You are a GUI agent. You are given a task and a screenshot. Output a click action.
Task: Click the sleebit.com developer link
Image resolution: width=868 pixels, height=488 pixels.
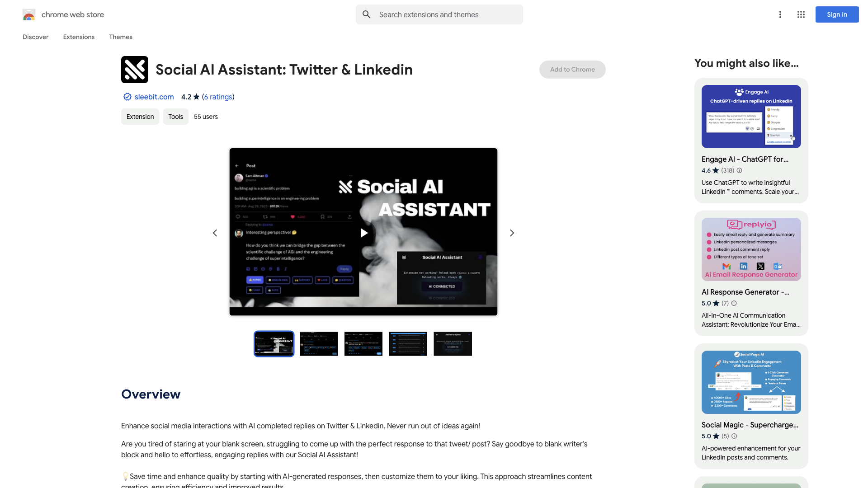(x=154, y=97)
